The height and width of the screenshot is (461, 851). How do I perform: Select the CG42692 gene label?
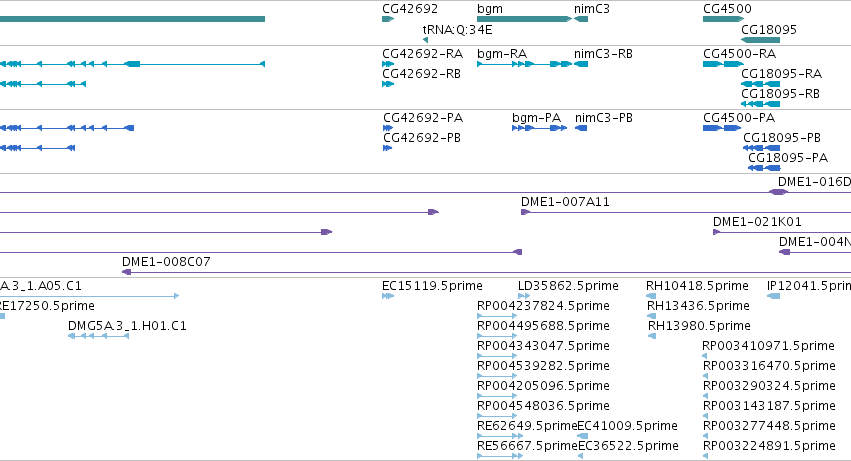410,9
